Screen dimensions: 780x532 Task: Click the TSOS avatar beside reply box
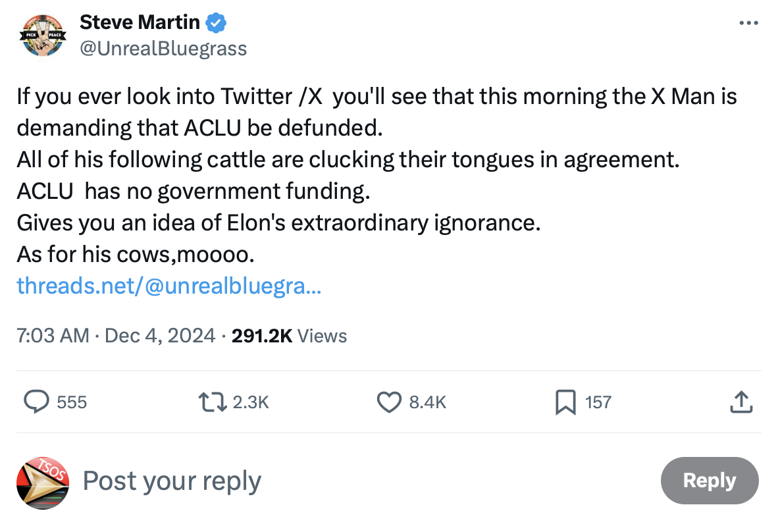(43, 483)
